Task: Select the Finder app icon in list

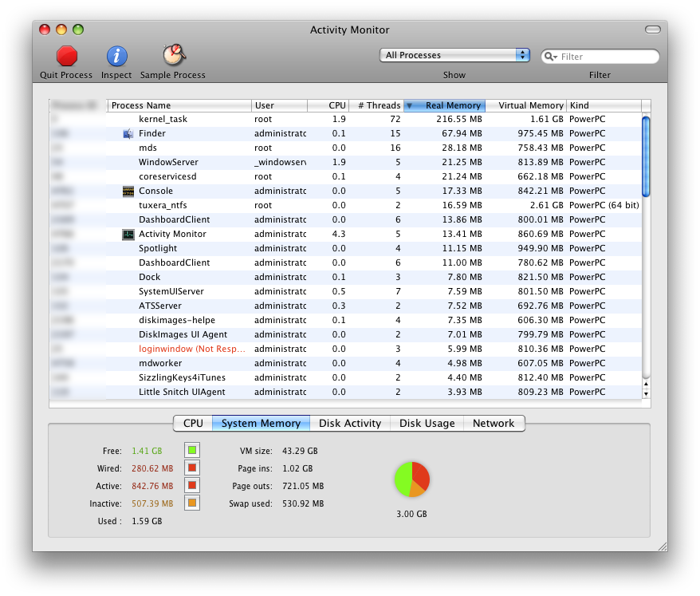Action: pyautogui.click(x=128, y=133)
